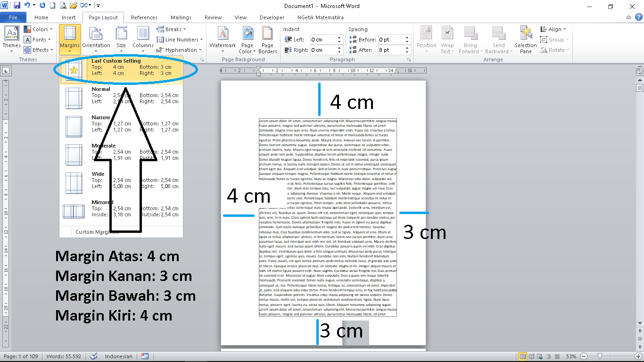Switch to the Mailings tab
Screen dimensions: 644x362
click(x=182, y=17)
